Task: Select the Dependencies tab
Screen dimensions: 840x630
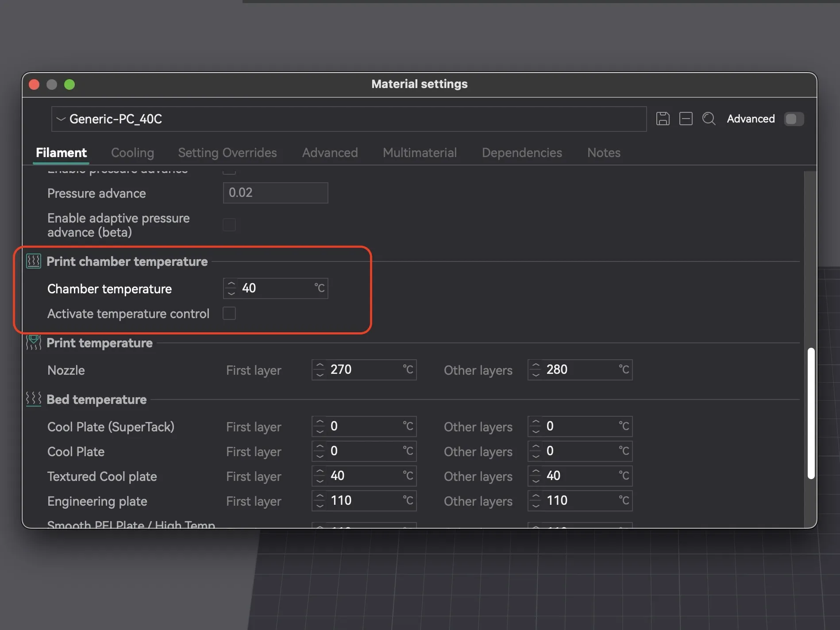Action: [x=521, y=153]
